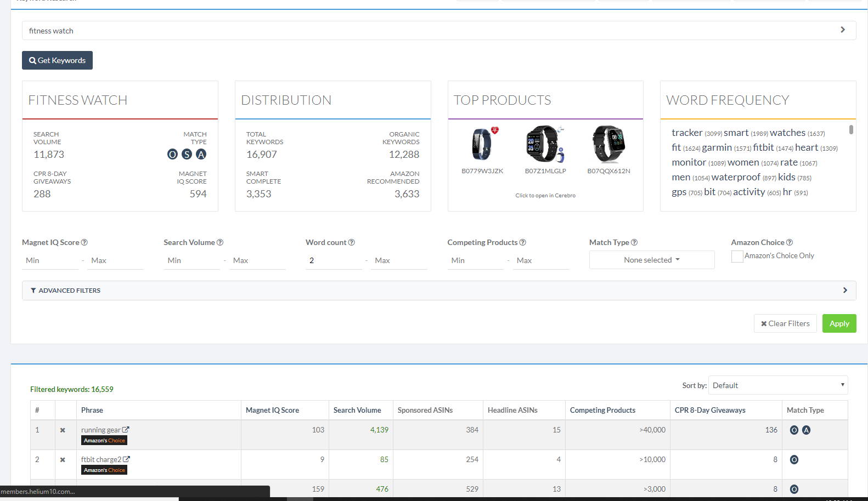Click the Clear Filters button
The height and width of the screenshot is (501, 868).
(x=785, y=323)
